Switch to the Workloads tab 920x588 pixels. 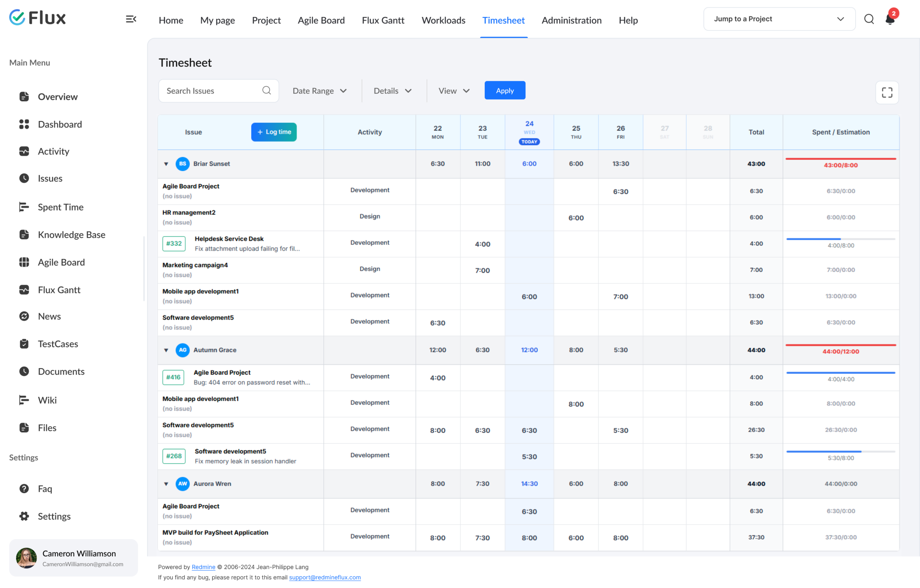pos(443,20)
